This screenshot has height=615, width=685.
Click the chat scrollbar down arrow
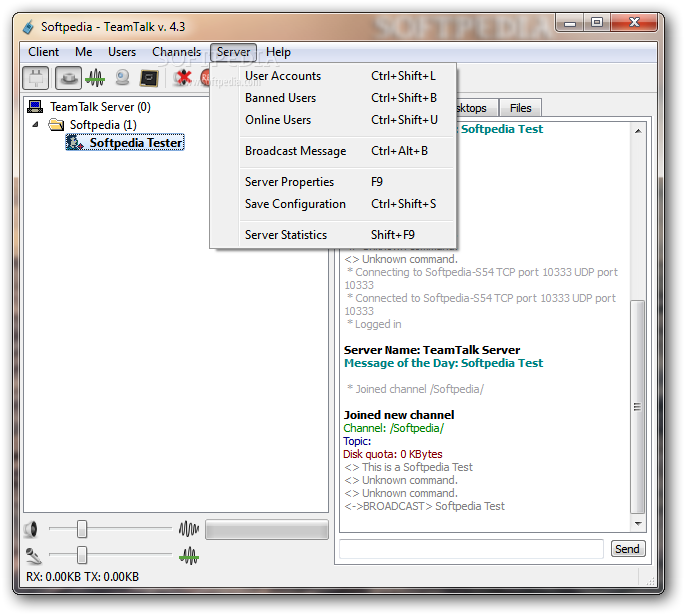[x=638, y=523]
